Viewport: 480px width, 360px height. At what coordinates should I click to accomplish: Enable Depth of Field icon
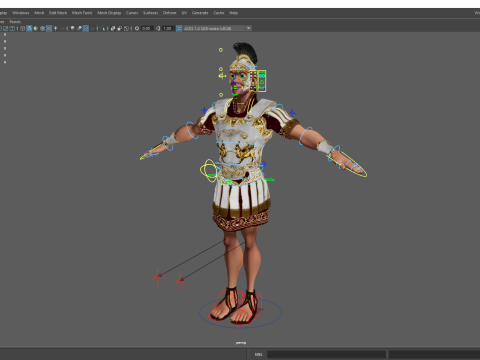(x=92, y=28)
